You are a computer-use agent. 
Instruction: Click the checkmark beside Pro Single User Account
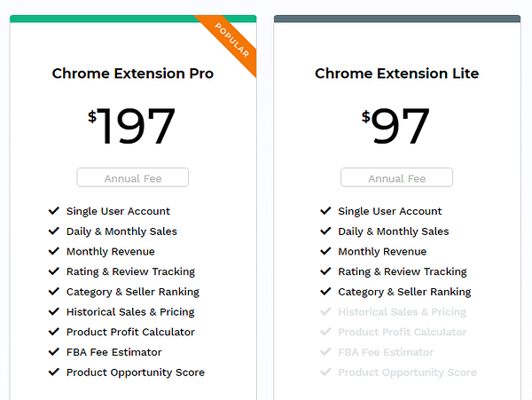click(x=54, y=211)
